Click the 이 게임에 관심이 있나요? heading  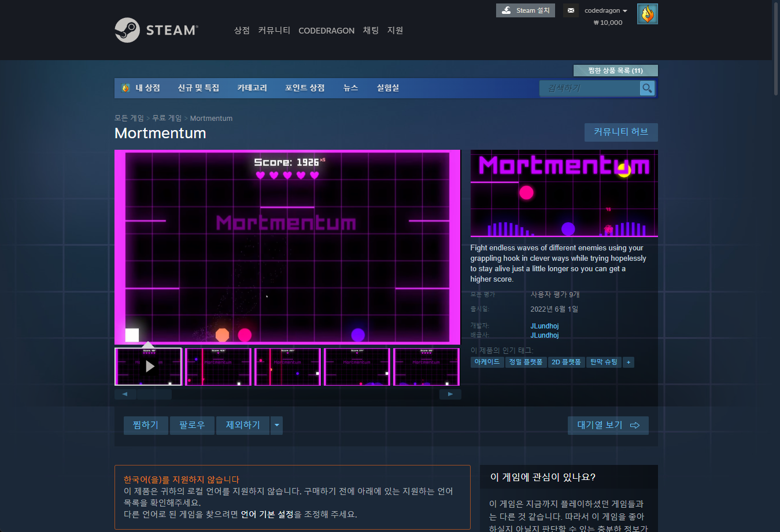(543, 477)
